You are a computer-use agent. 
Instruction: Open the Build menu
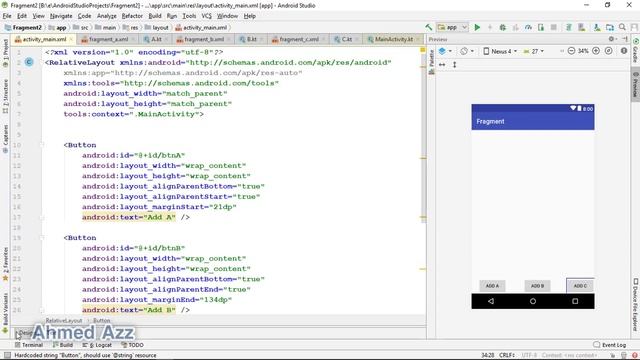pos(155,16)
